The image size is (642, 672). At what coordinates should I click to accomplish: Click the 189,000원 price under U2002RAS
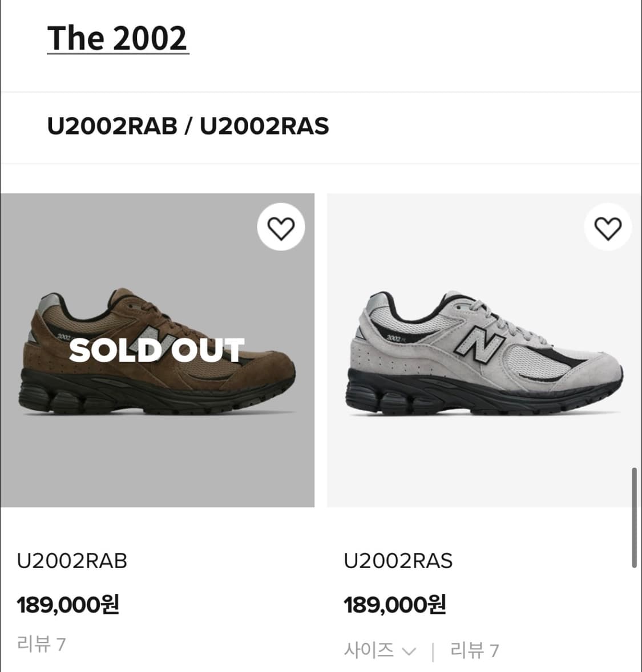[394, 604]
